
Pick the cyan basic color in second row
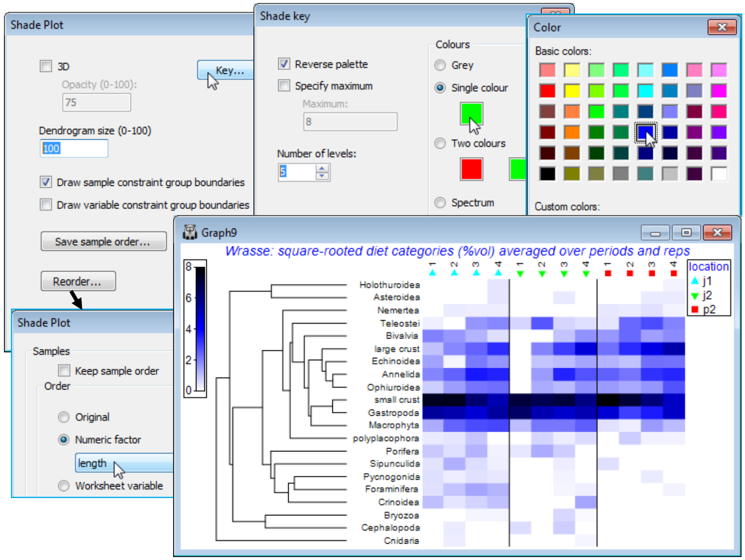click(645, 91)
